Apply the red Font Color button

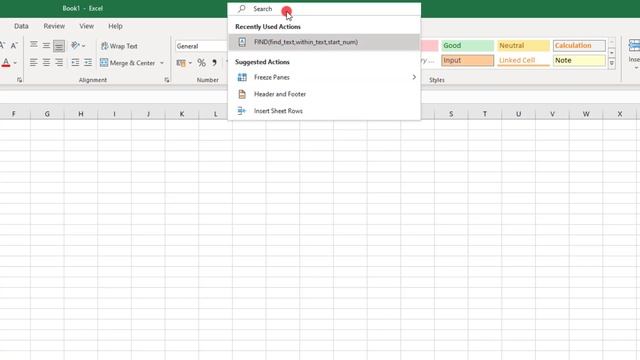pos(6,63)
